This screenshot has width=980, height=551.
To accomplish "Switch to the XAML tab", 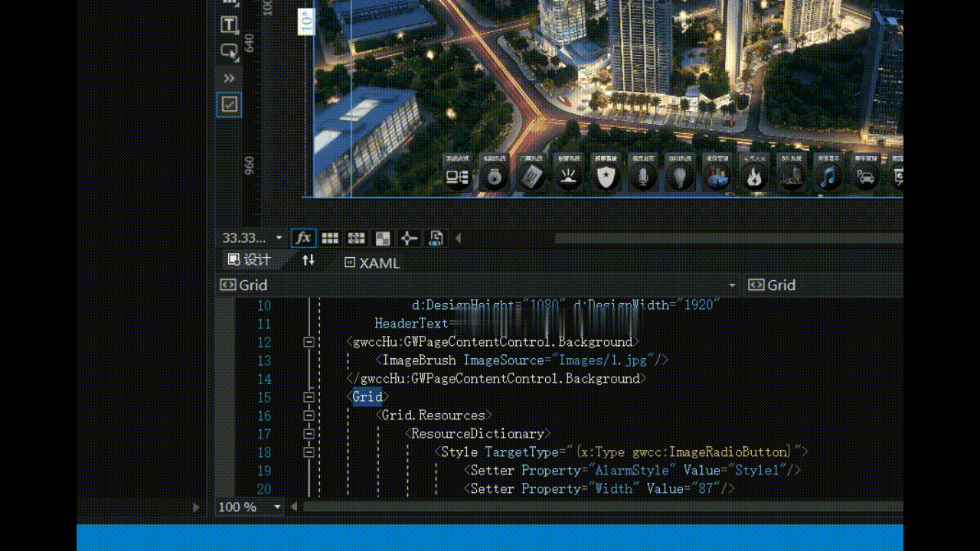I will click(x=372, y=262).
